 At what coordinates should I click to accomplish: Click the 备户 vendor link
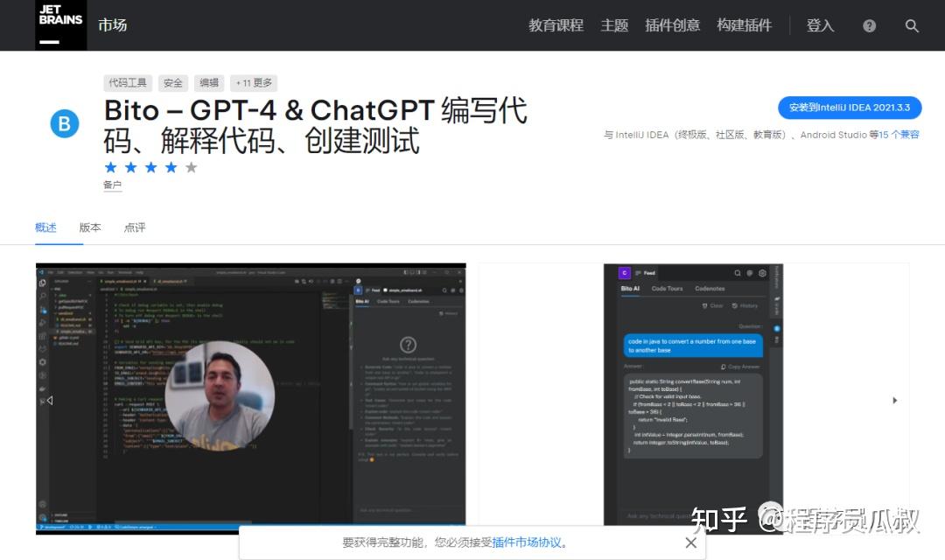(112, 185)
